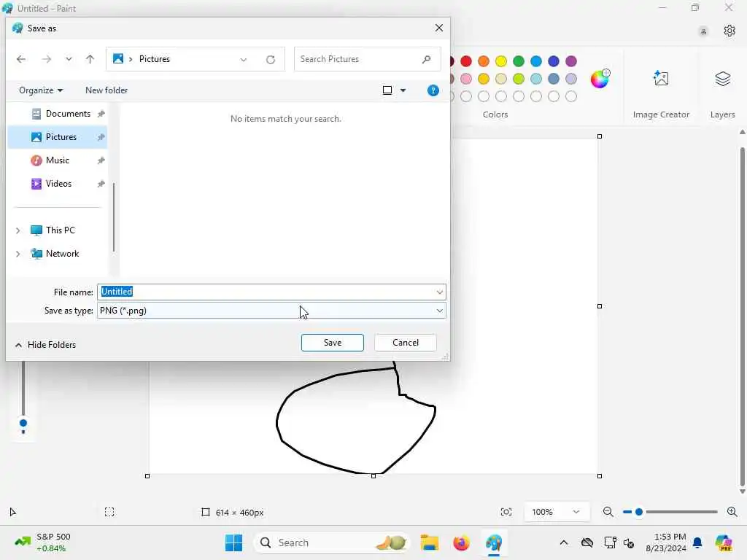The image size is (747, 560).
Task: Open recent locations dropdown arrow
Action: 69,59
